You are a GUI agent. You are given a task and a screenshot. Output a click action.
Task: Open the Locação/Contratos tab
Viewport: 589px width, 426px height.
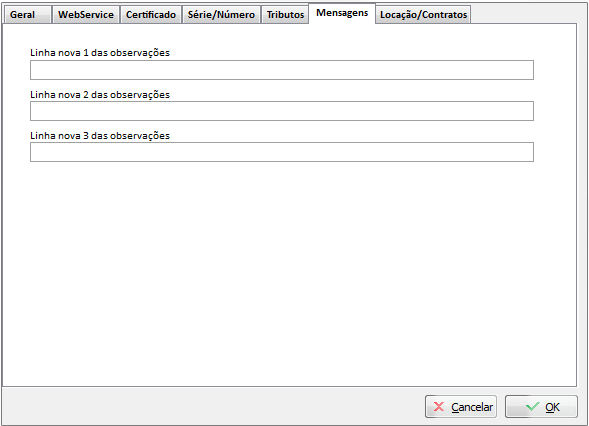tap(423, 15)
